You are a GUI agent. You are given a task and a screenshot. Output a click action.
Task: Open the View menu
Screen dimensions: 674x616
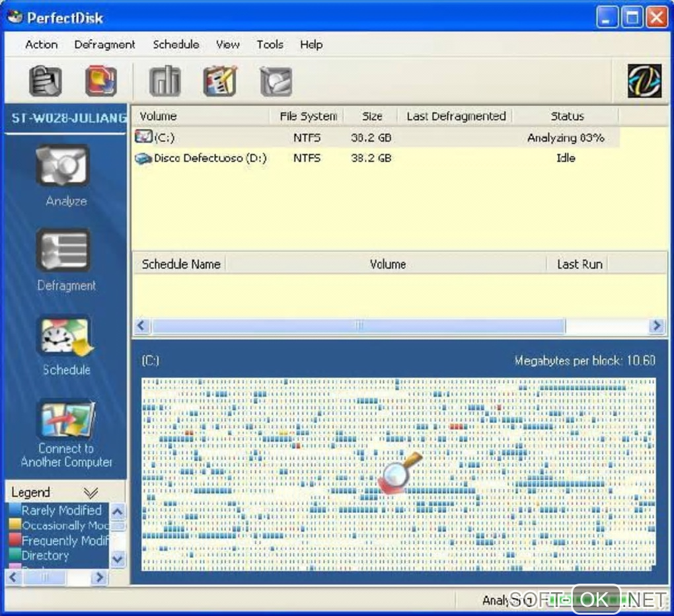[x=228, y=44]
